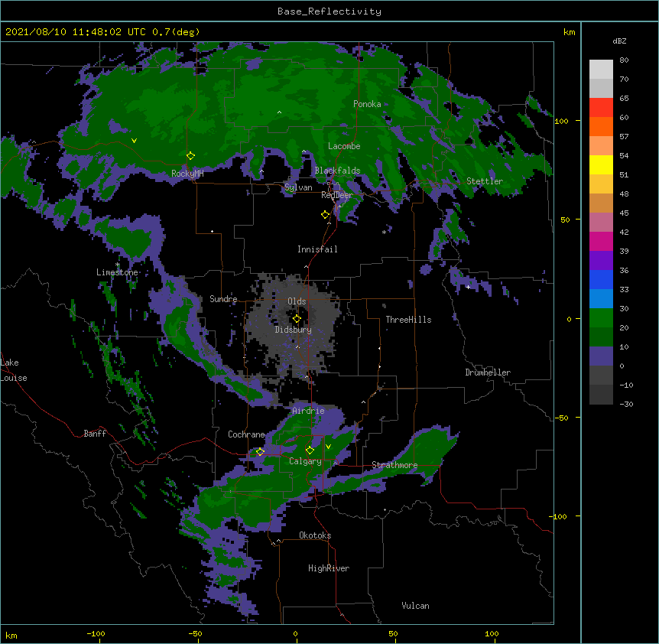Click the Okotoks city label

pos(315,535)
